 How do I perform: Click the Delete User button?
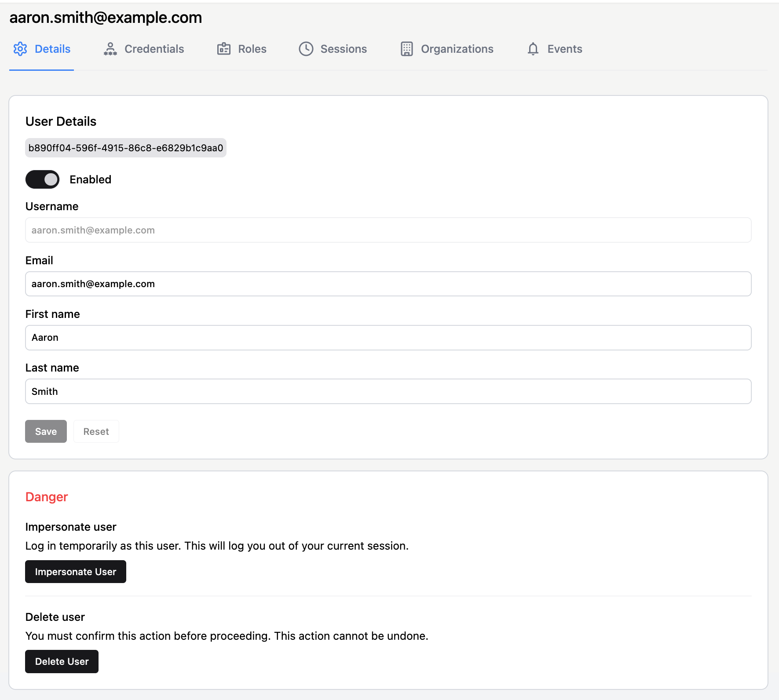click(61, 661)
